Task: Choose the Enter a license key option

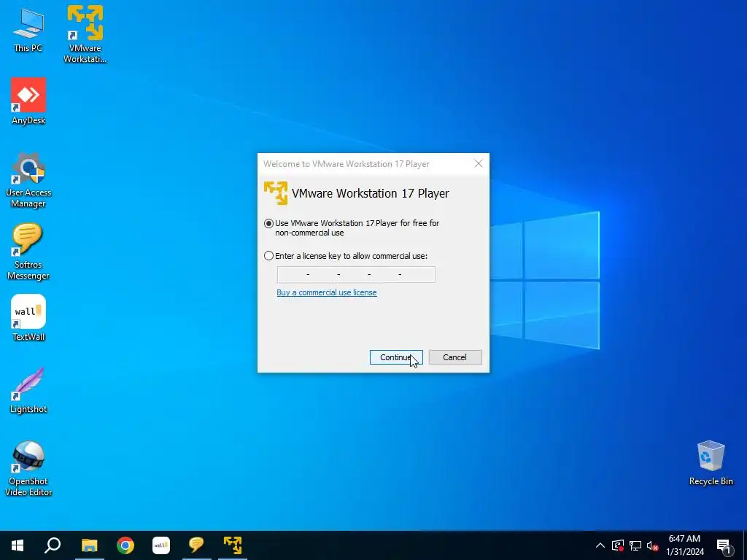Action: 268,256
